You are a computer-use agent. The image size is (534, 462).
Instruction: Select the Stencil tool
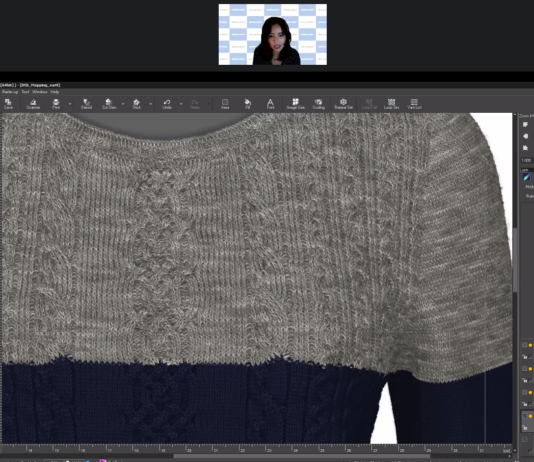click(x=87, y=103)
